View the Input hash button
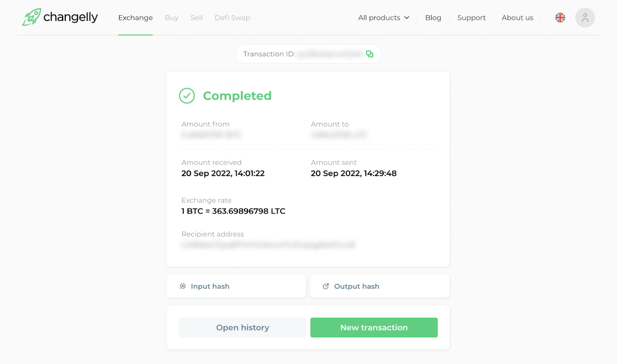Image resolution: width=617 pixels, height=364 pixels. click(x=236, y=286)
